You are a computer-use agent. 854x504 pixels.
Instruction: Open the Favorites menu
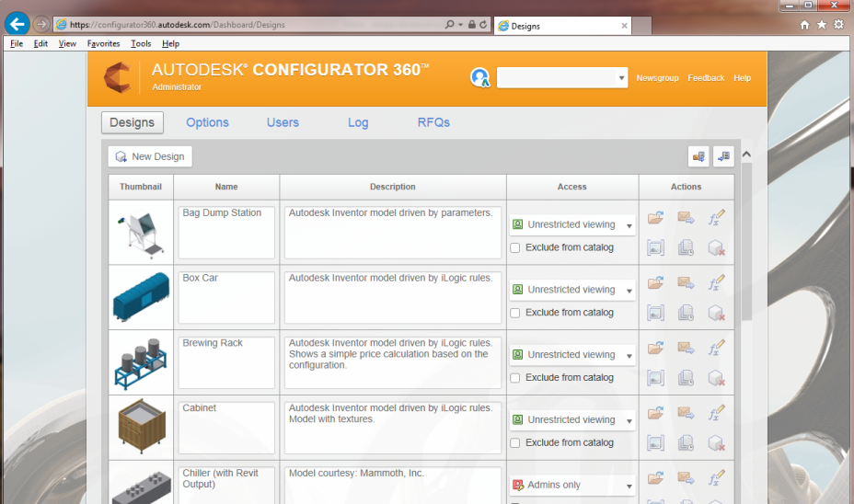click(103, 43)
